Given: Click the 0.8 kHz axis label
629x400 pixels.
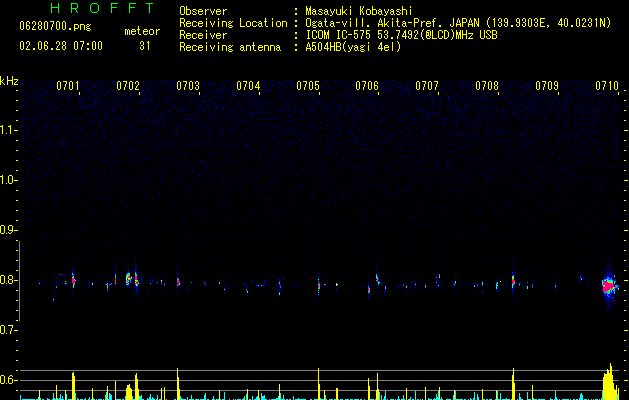Looking at the screenshot, I should point(8,280).
